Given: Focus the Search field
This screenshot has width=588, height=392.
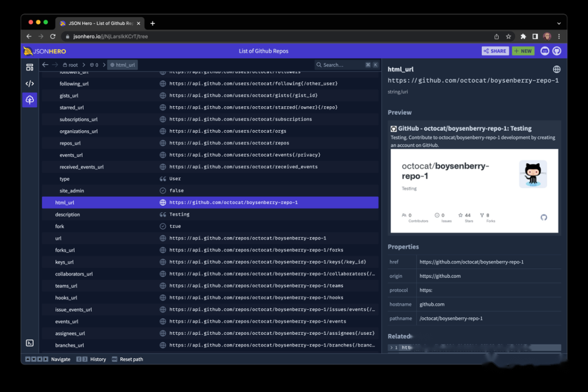Looking at the screenshot, I should tap(347, 65).
